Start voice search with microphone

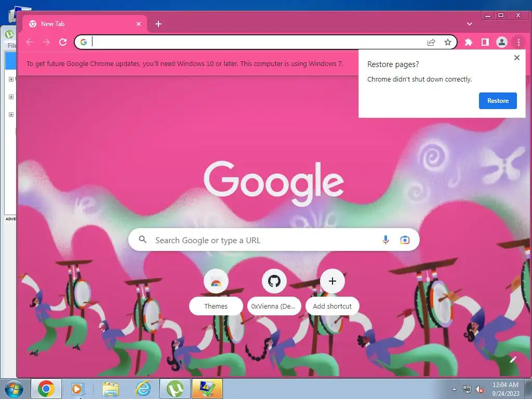click(385, 240)
